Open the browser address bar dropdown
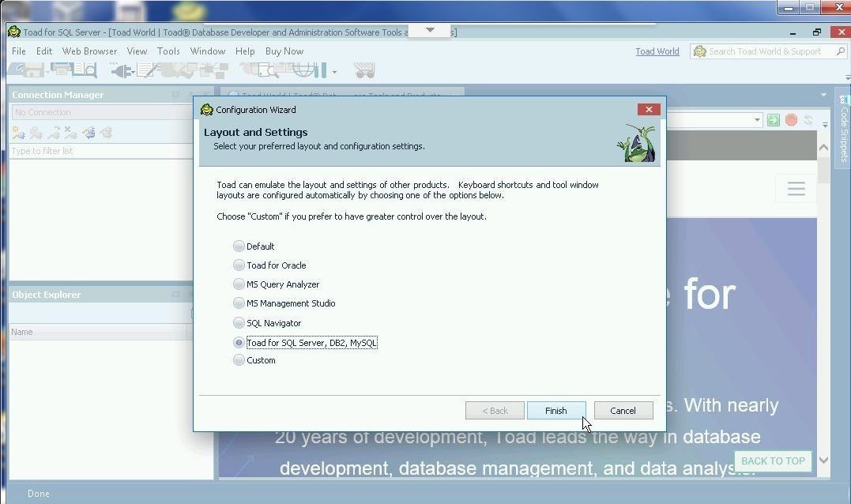 click(757, 120)
